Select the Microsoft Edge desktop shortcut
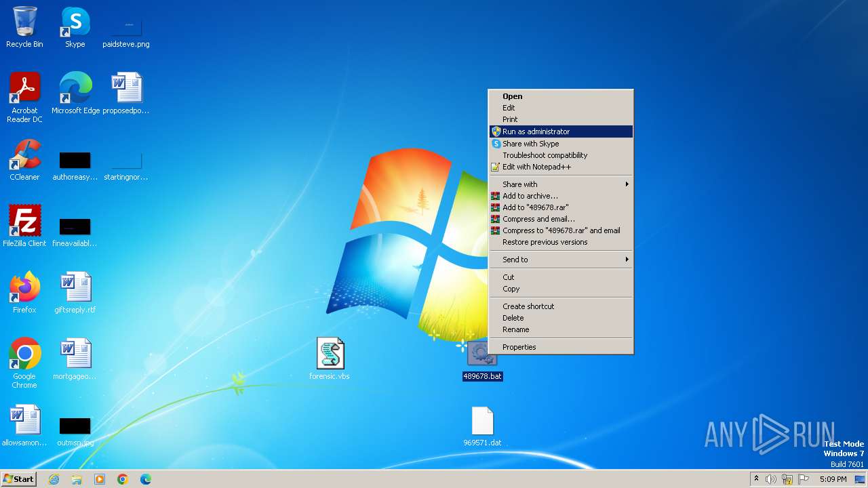The image size is (868, 488). click(x=75, y=93)
